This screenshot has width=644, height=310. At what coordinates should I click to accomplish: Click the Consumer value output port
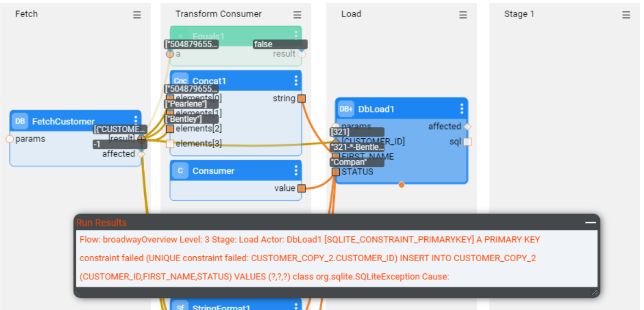(x=301, y=188)
